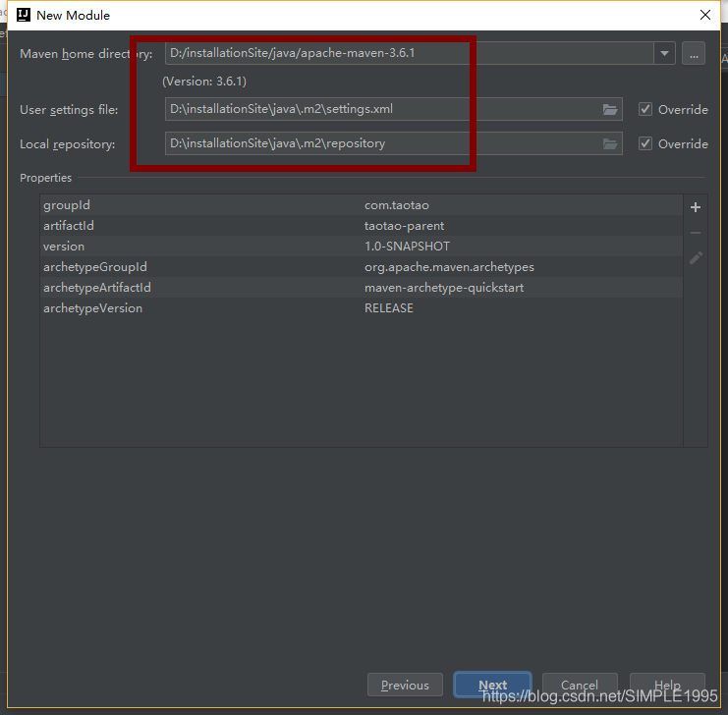Edit property with pencil icon
This screenshot has width=728, height=715.
click(x=695, y=258)
